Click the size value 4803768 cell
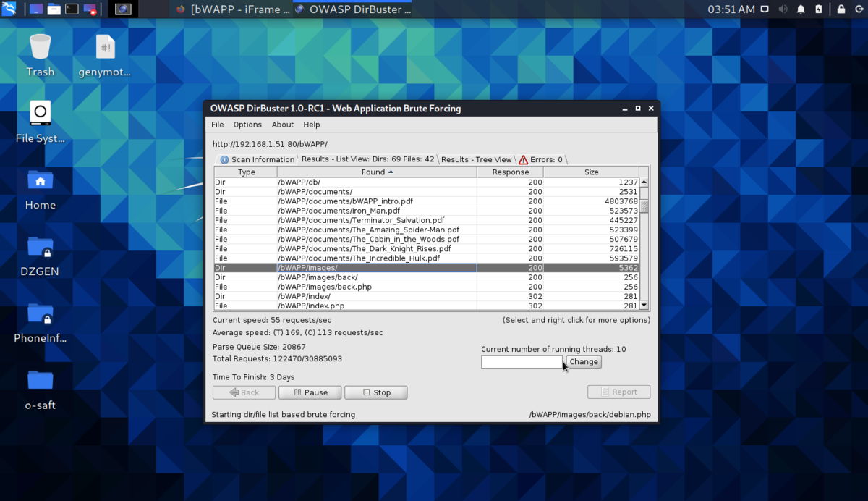This screenshot has height=501, width=868. click(x=591, y=201)
